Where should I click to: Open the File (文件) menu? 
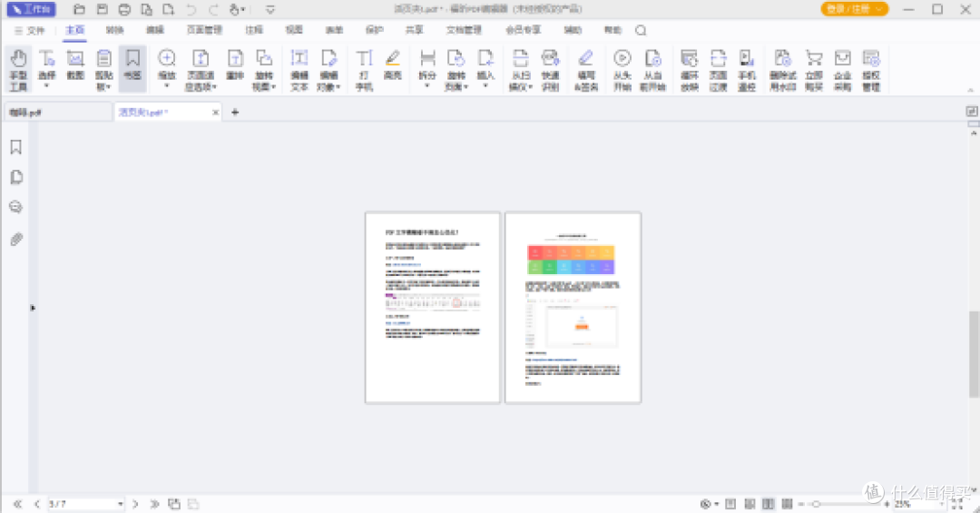30,31
